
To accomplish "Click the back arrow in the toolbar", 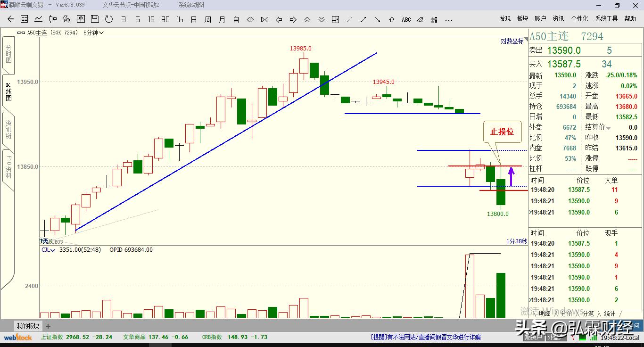I will (x=11, y=19).
